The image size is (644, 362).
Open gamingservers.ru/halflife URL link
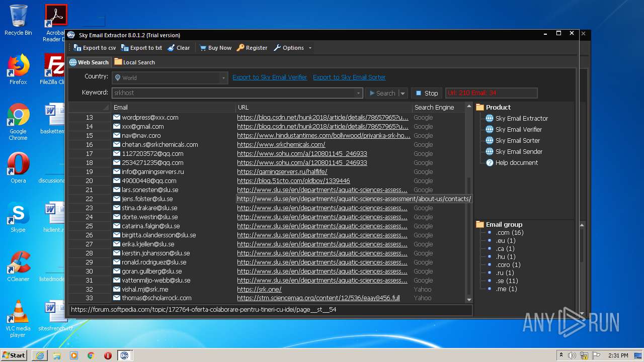[x=282, y=172]
